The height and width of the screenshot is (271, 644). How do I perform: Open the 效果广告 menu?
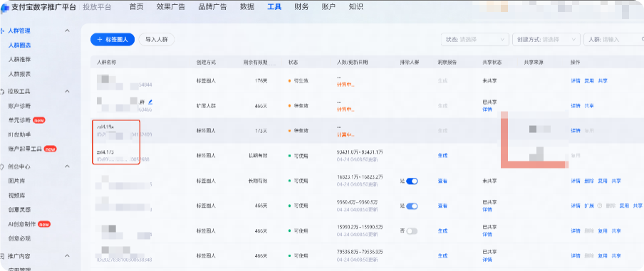pyautogui.click(x=171, y=6)
